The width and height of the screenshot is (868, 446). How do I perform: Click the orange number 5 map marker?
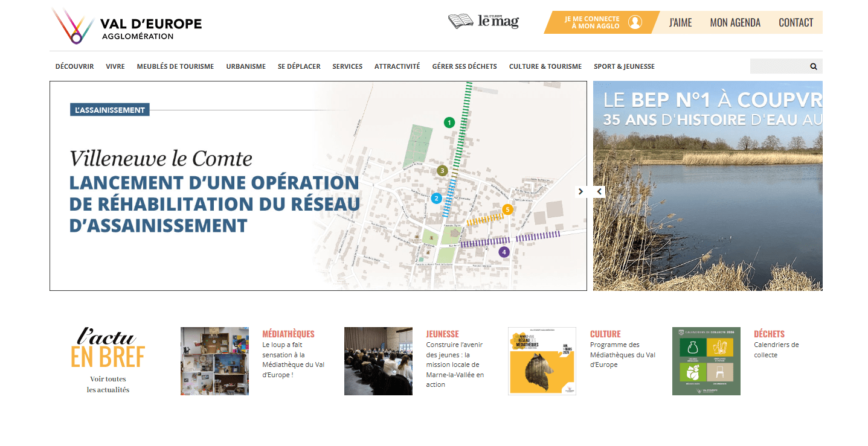(x=507, y=209)
